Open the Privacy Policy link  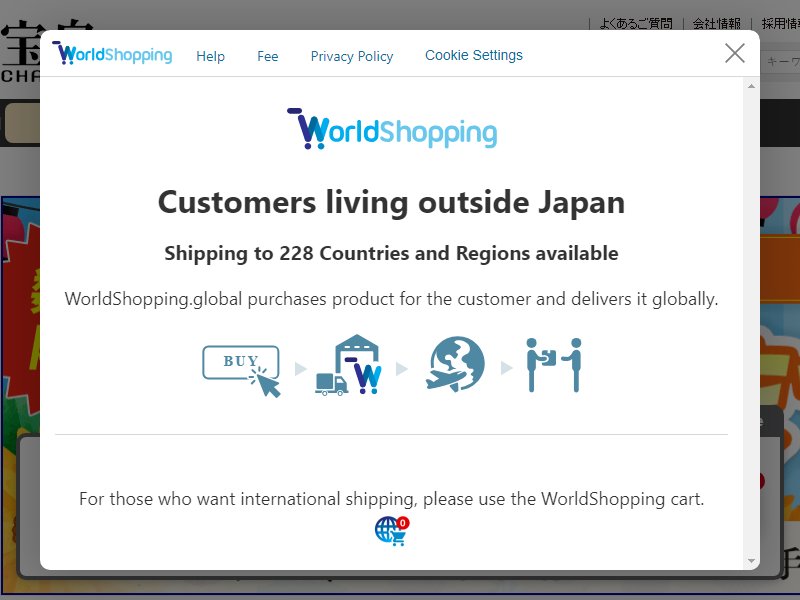click(x=352, y=56)
